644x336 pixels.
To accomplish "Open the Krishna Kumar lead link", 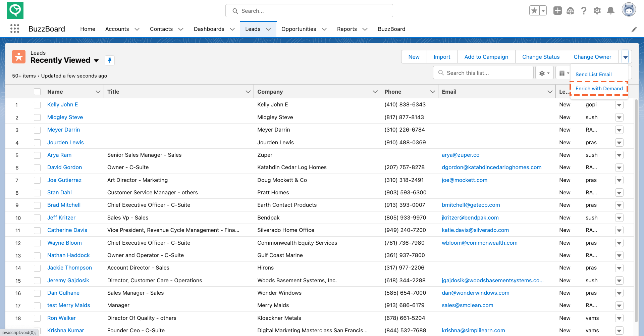I will click(x=65, y=330).
